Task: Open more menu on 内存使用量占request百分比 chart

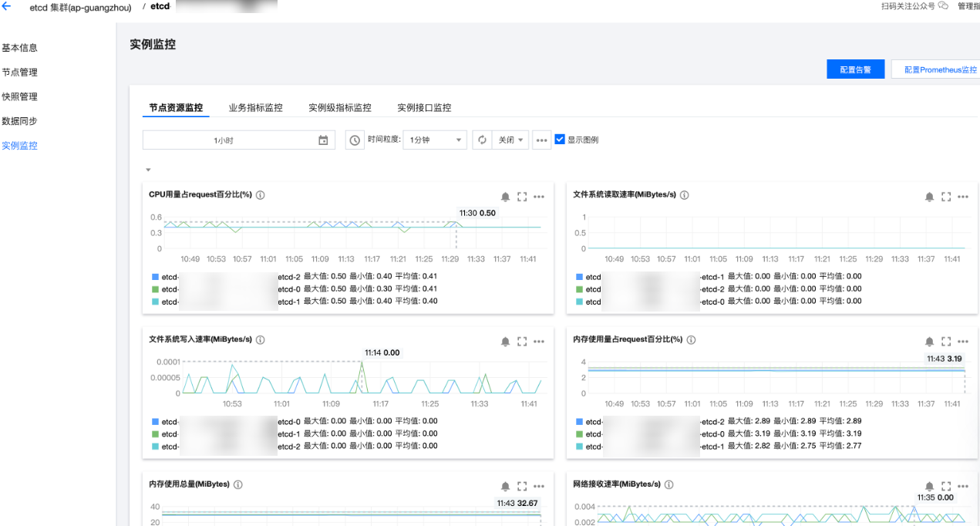Action: 963,341
